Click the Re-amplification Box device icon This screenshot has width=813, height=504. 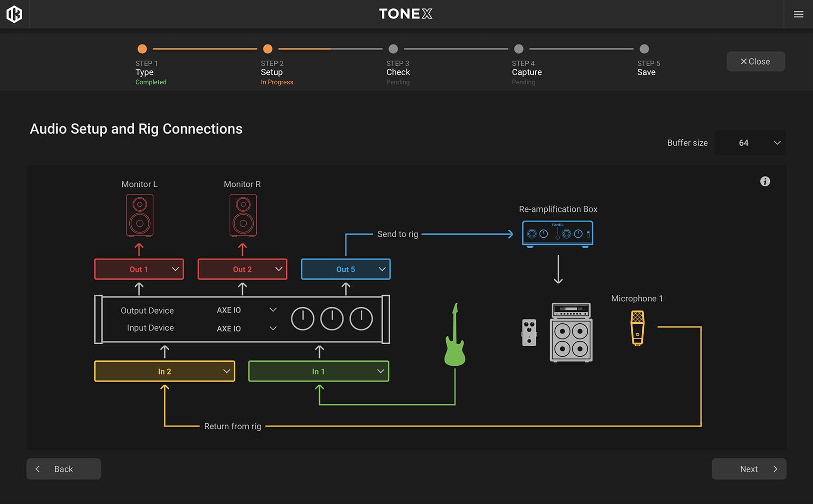pyautogui.click(x=557, y=233)
